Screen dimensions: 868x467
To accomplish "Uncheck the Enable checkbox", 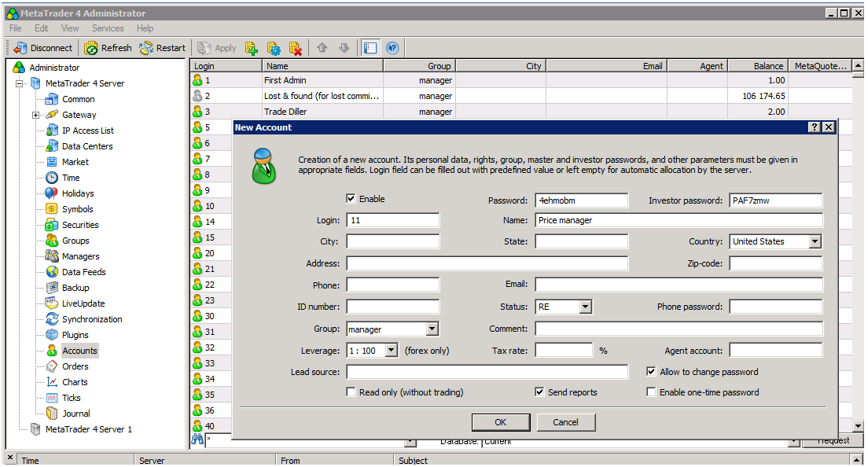I will pyautogui.click(x=351, y=199).
